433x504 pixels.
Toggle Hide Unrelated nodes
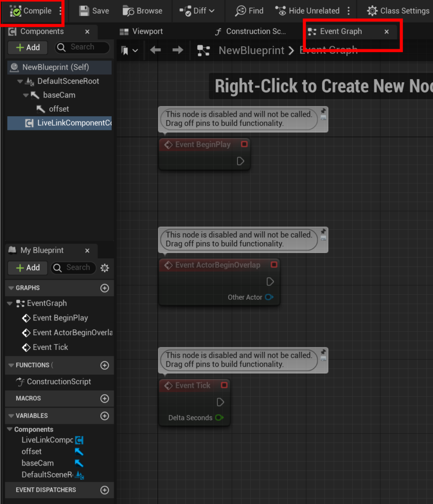[308, 11]
